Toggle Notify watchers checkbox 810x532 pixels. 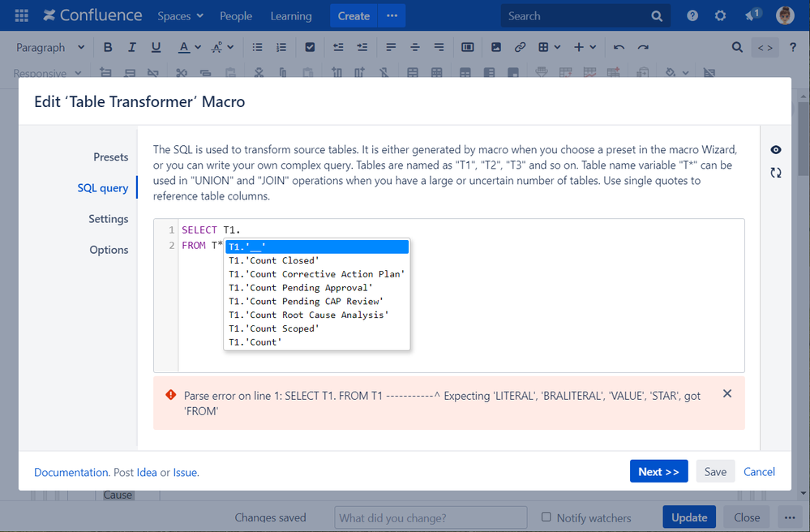(546, 517)
